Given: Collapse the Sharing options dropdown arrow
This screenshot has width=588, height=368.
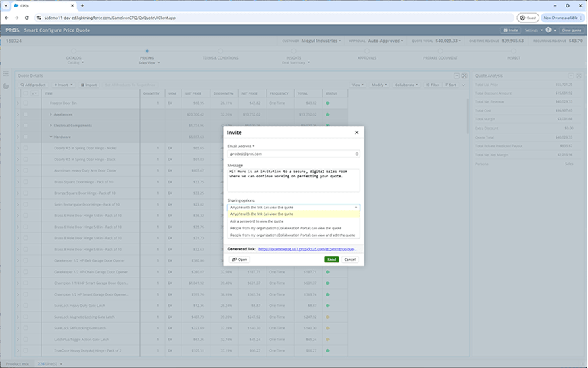Looking at the screenshot, I should 356,207.
